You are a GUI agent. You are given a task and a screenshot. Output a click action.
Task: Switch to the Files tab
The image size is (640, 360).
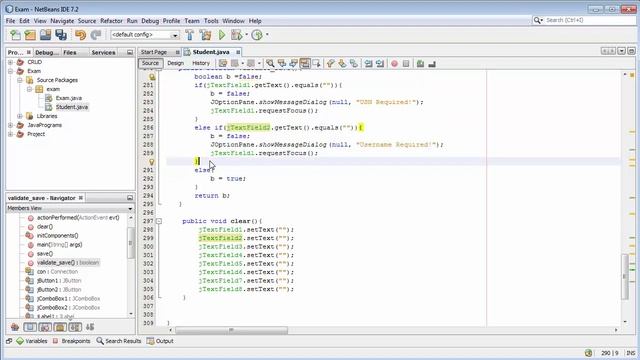coord(70,52)
